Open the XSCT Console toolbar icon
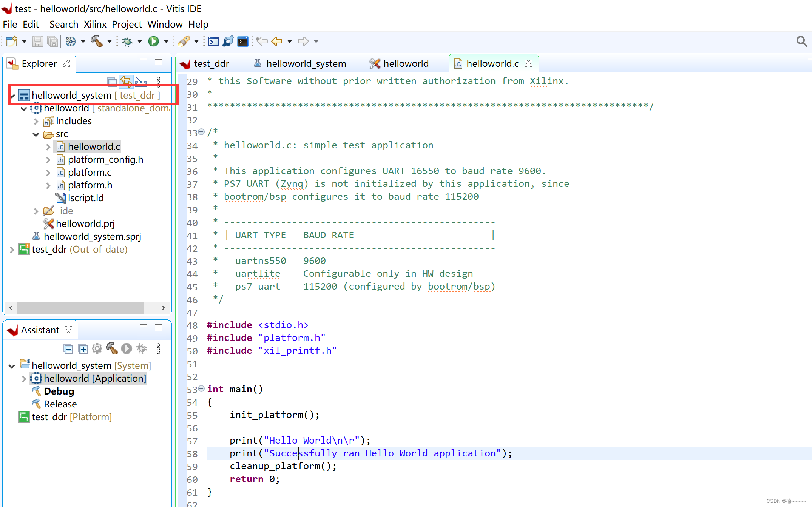 (213, 41)
